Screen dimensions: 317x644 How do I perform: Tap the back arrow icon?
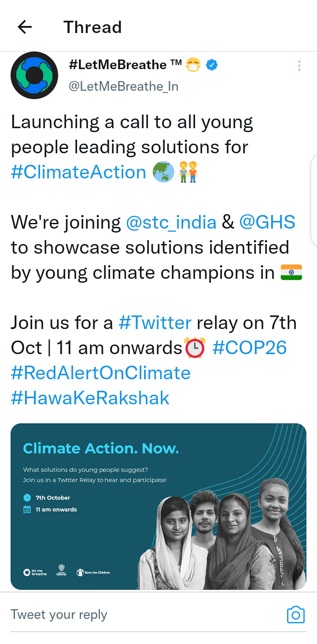25,27
